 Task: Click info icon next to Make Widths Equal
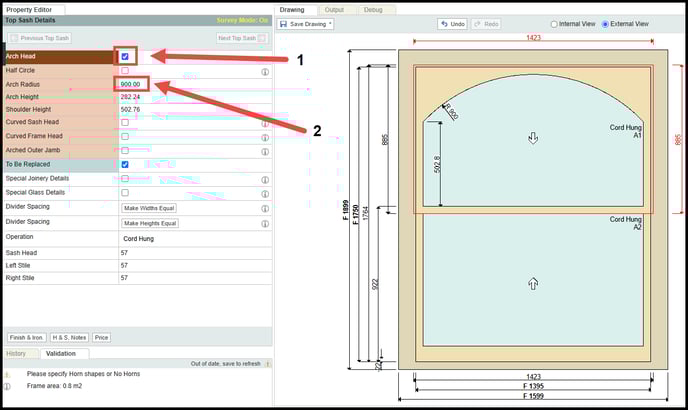coord(265,208)
